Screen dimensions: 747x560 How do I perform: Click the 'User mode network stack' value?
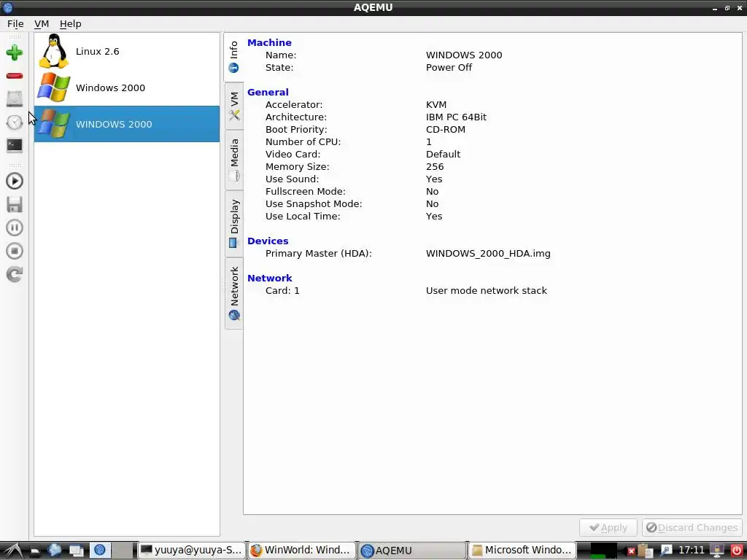(x=487, y=290)
